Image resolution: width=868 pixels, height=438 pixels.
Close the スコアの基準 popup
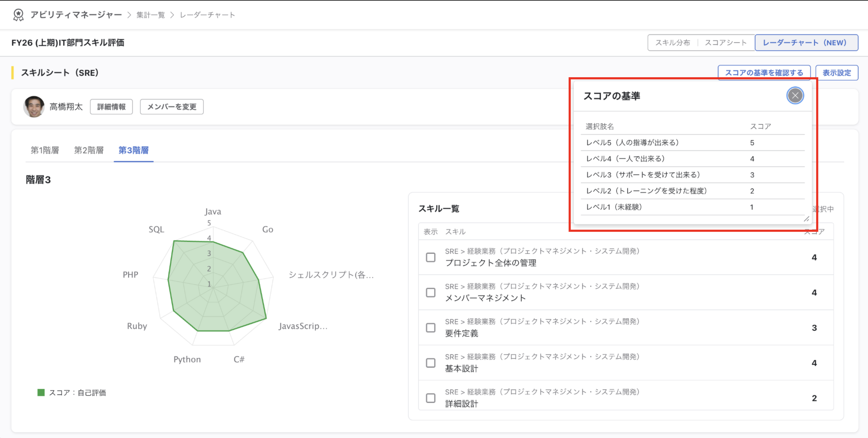795,95
